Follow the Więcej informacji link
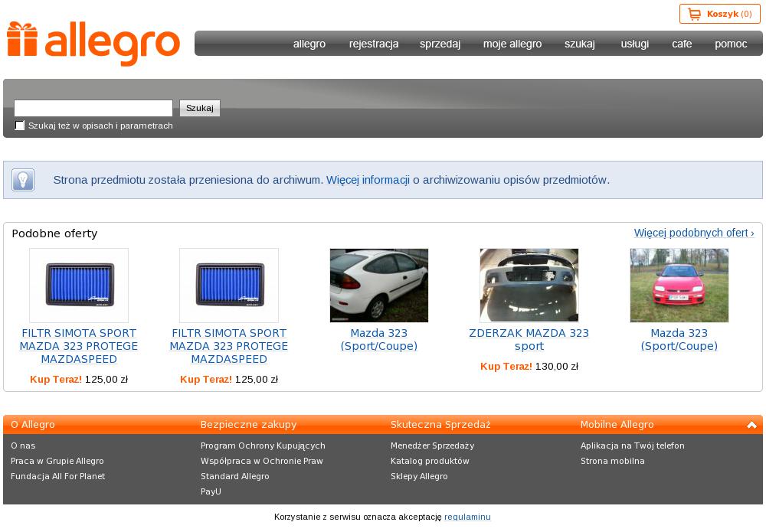Image resolution: width=766 pixels, height=532 pixels. coord(368,180)
